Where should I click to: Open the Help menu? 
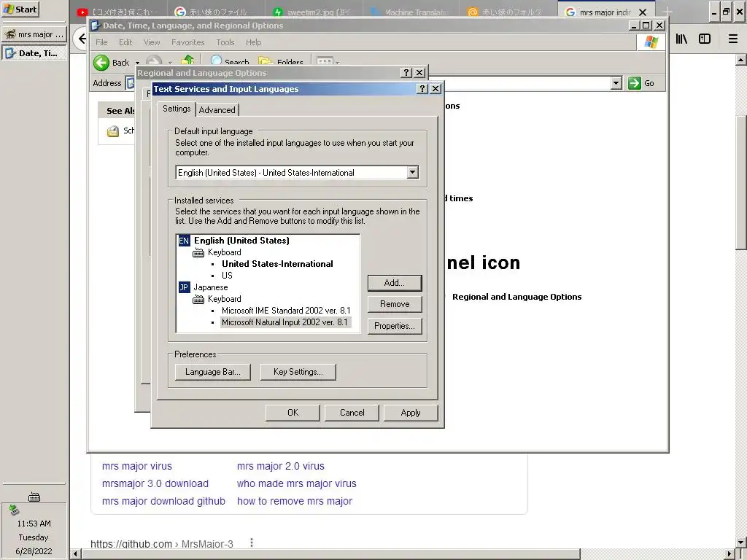pos(253,42)
